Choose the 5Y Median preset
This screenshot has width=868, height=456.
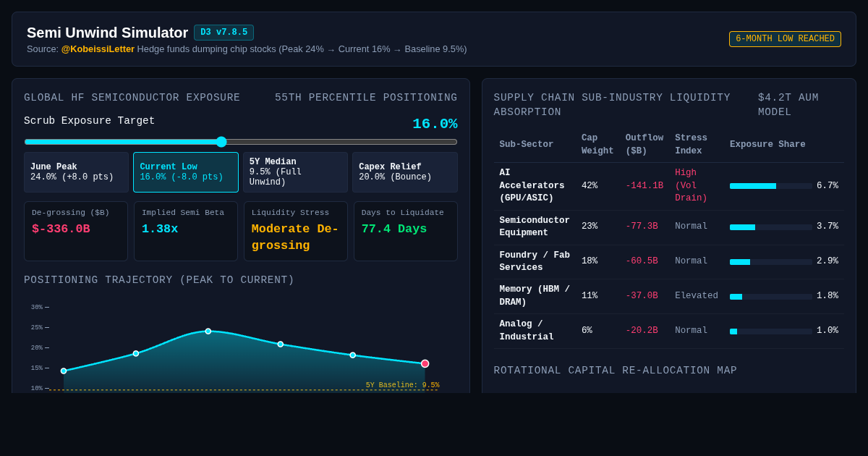295,172
